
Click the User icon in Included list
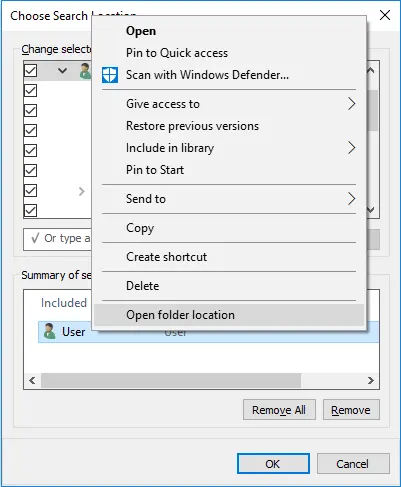tap(50, 331)
